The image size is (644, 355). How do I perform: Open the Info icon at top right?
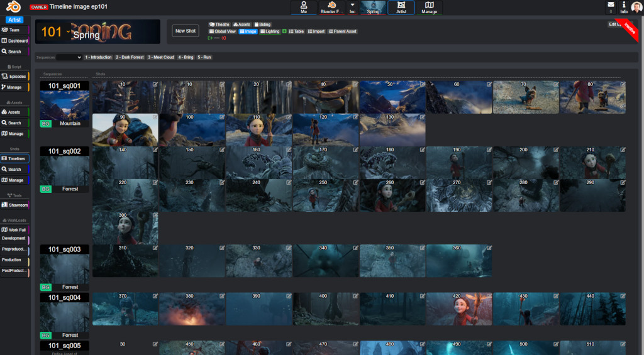[x=624, y=7]
